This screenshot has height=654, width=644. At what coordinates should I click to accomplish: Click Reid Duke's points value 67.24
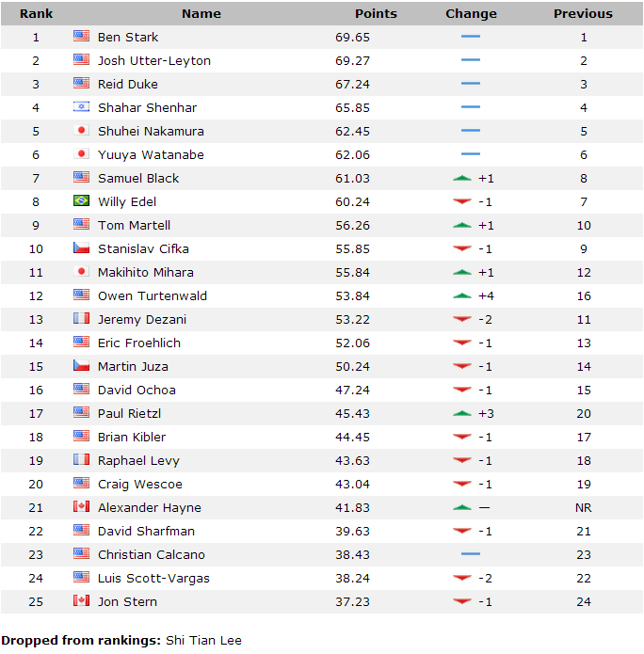click(352, 85)
